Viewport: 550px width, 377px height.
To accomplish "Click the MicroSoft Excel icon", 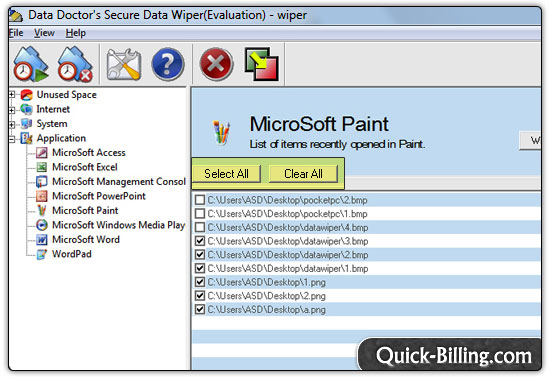I will tap(42, 167).
